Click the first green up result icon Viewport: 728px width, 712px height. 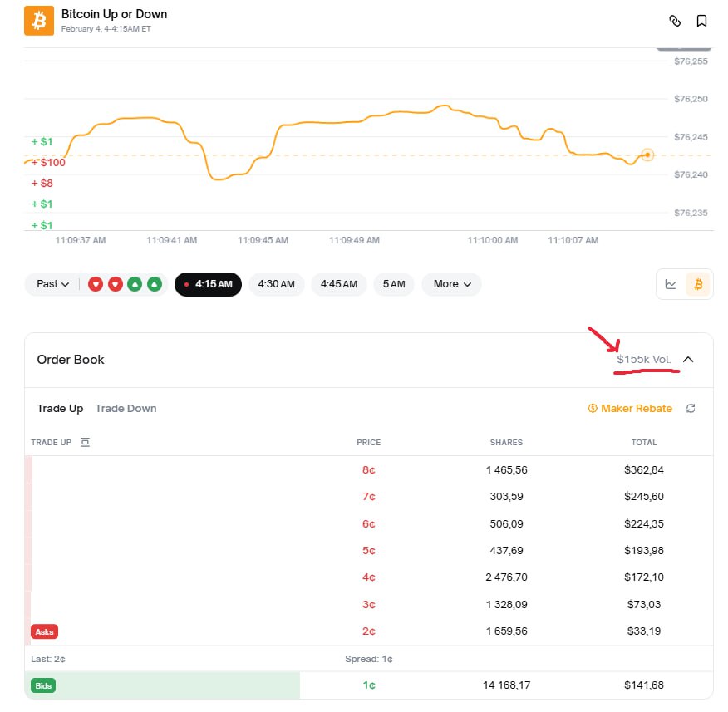pos(135,284)
